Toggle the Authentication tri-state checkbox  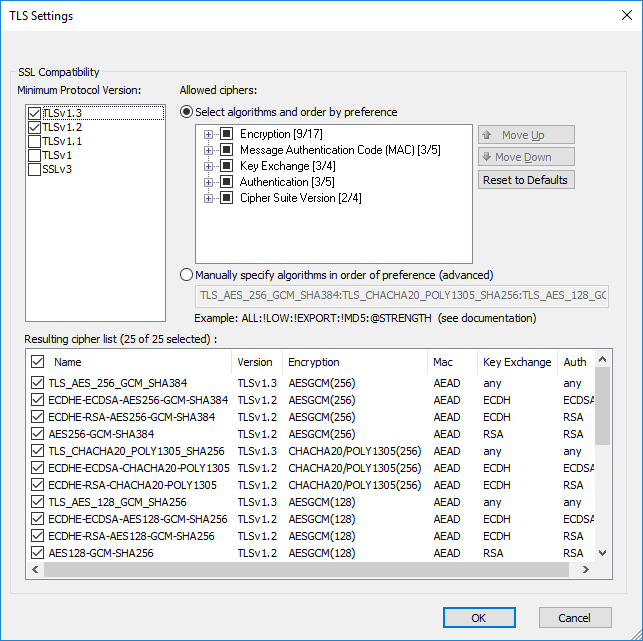tap(226, 182)
